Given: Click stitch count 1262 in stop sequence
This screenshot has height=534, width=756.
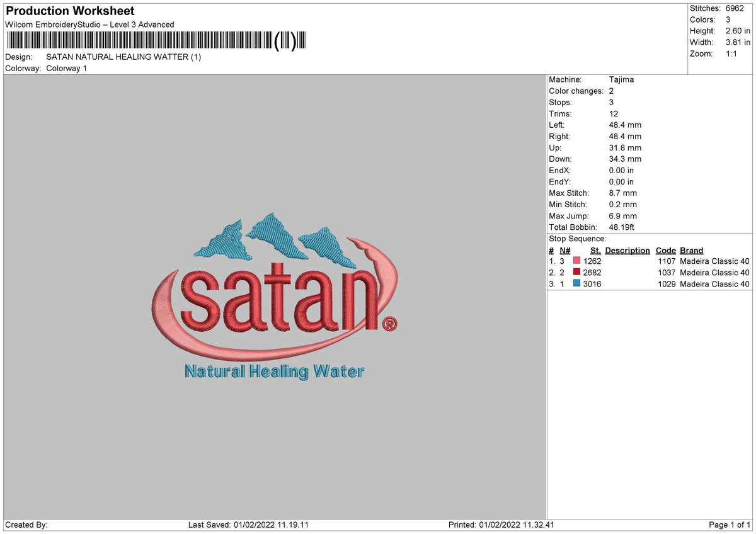Looking at the screenshot, I should click(592, 261).
